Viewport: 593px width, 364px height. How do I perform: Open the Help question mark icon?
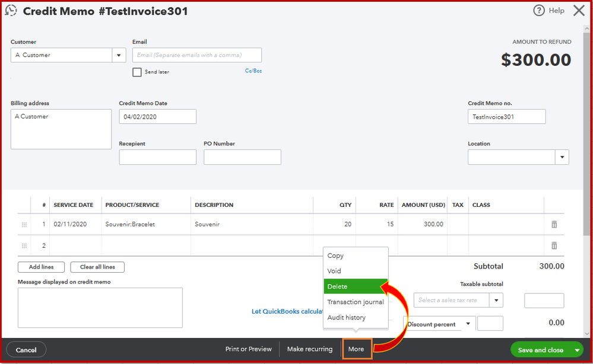538,11
